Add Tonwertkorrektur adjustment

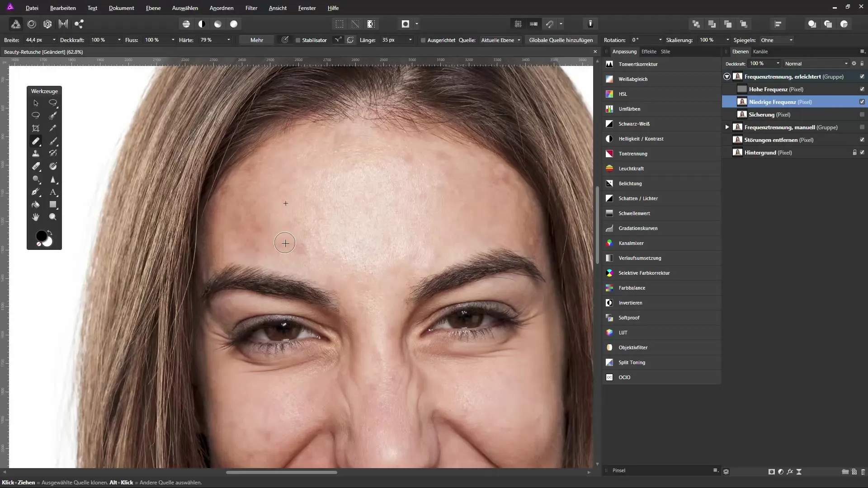[x=661, y=64]
